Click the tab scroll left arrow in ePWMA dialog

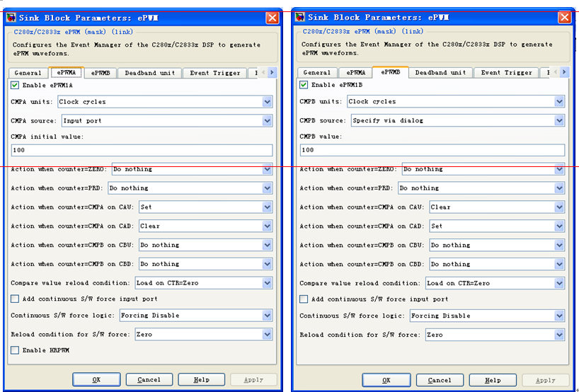262,73
